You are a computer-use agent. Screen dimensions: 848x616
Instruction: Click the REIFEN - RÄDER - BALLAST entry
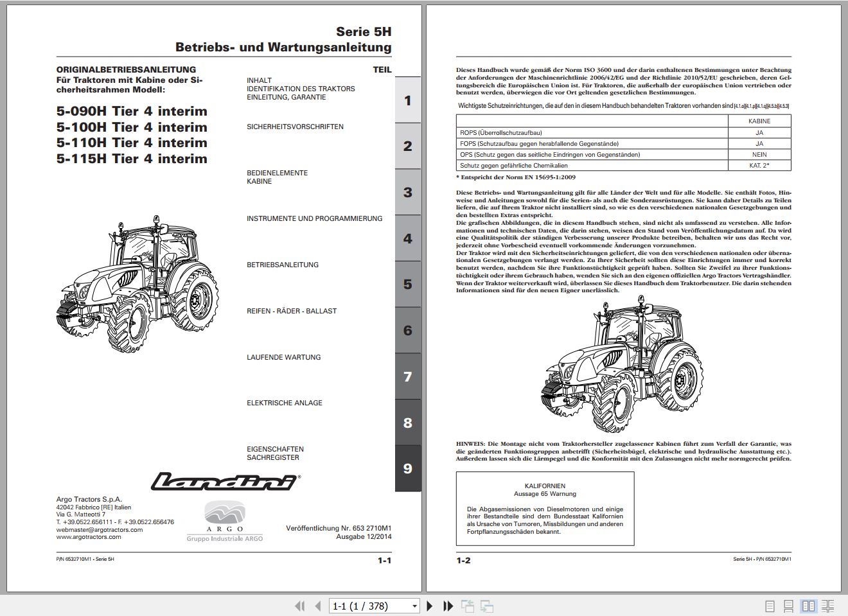[292, 311]
